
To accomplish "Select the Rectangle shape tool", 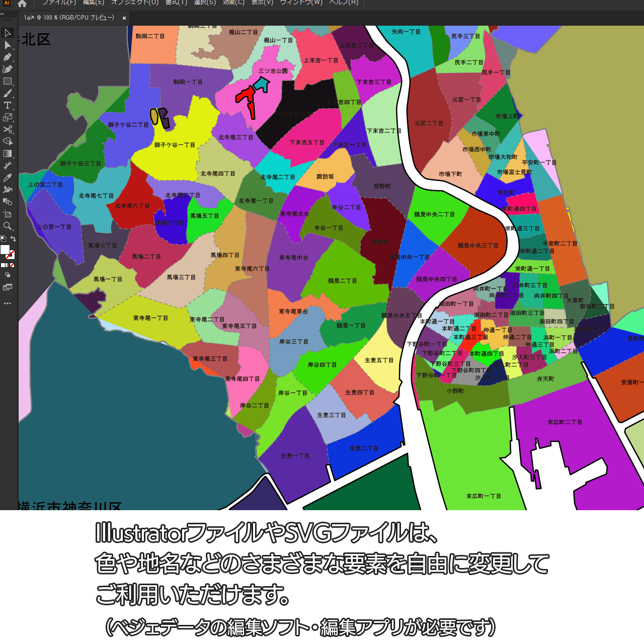I will [x=8, y=82].
